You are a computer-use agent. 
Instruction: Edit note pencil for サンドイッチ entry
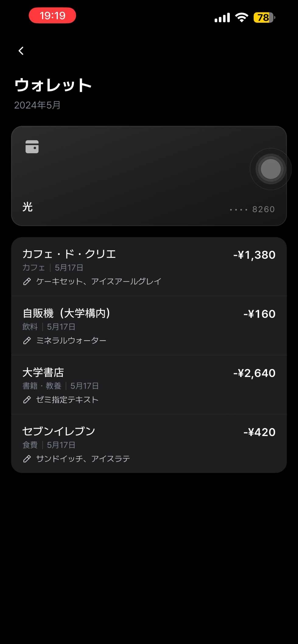tap(27, 459)
